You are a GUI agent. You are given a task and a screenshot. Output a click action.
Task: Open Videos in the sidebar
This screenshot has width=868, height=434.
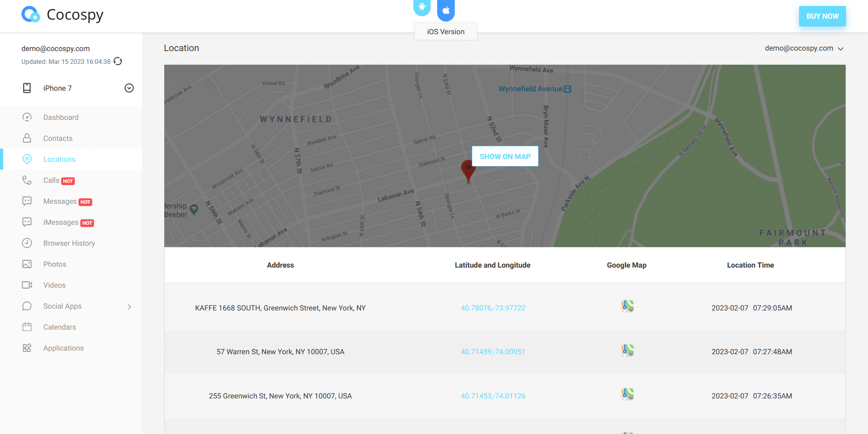[x=71, y=285]
